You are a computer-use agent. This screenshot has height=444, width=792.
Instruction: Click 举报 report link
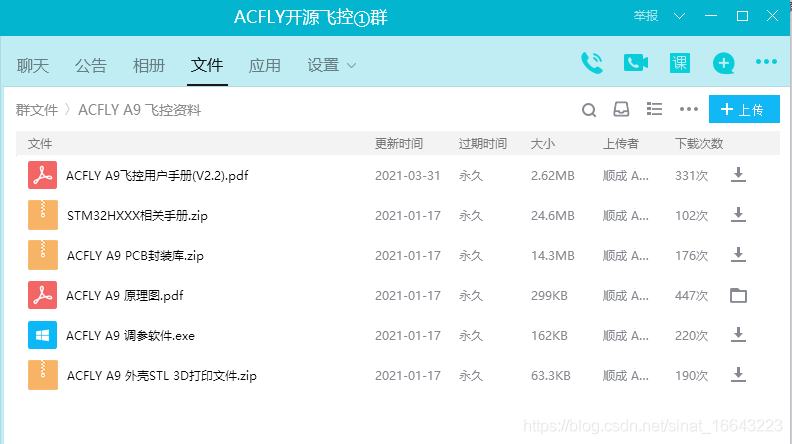(x=646, y=16)
